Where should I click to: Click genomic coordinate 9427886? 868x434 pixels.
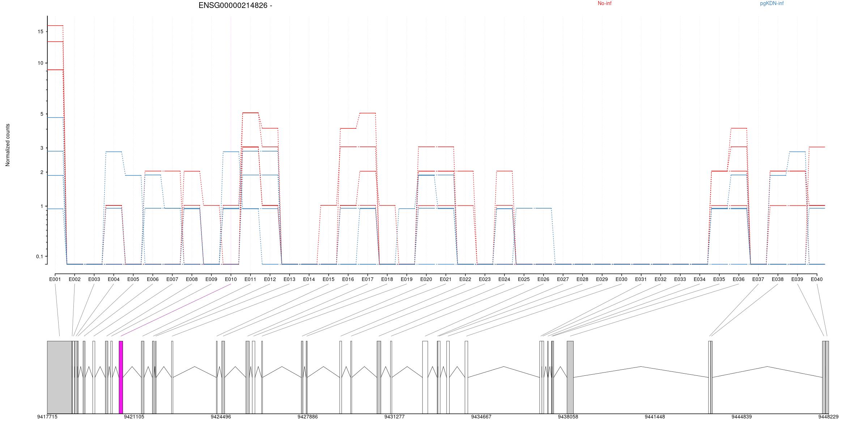(308, 417)
